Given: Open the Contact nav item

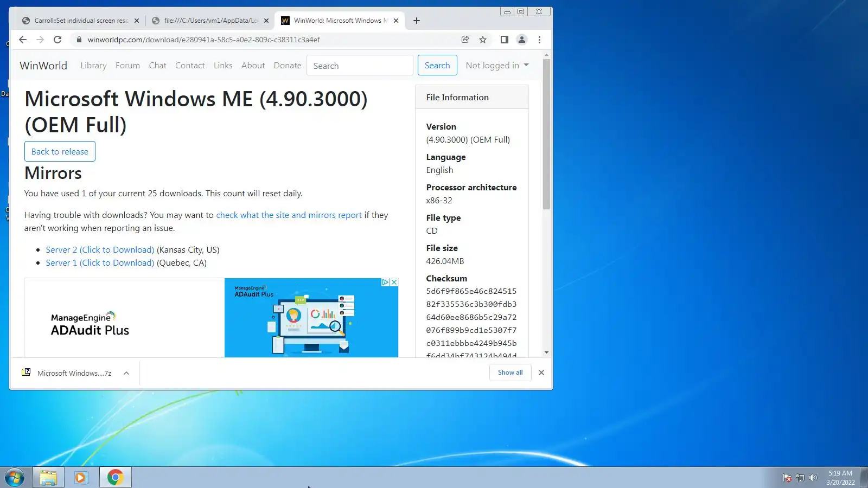Looking at the screenshot, I should (190, 66).
